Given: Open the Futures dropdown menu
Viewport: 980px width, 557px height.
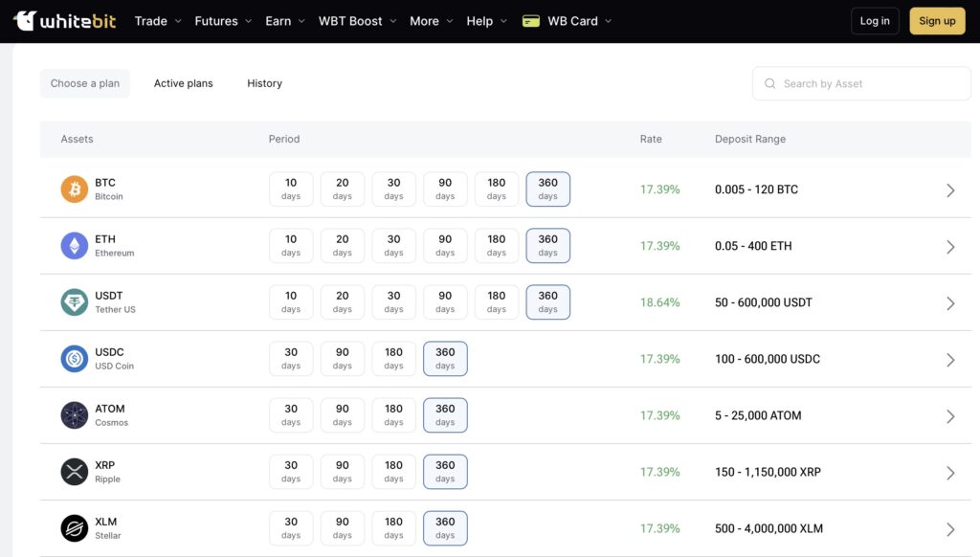Looking at the screenshot, I should tap(223, 21).
